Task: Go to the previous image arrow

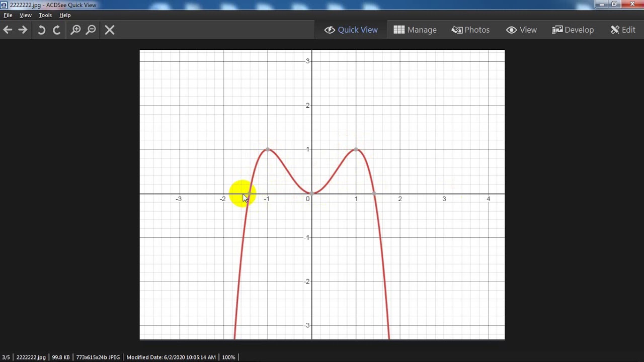Action: (x=8, y=30)
